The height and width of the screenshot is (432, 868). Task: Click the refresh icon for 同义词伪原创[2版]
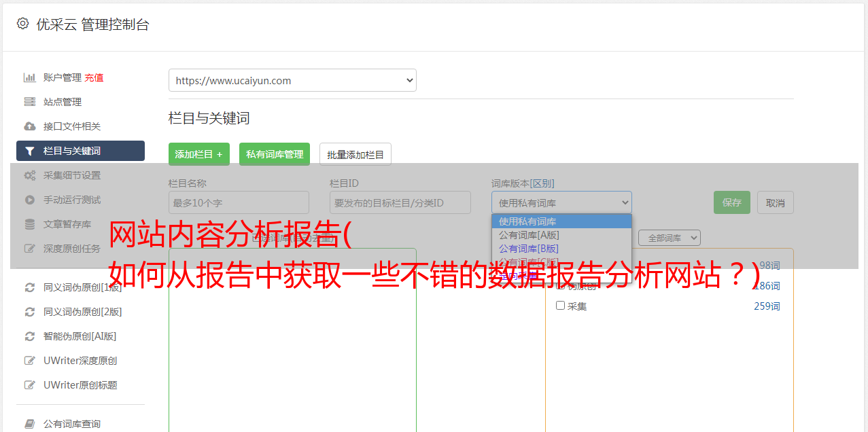click(x=30, y=312)
